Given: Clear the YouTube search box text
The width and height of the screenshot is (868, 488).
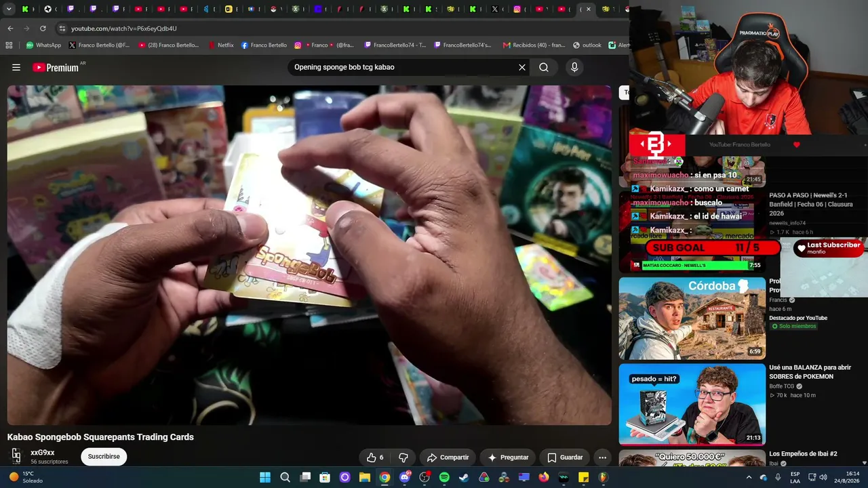Looking at the screenshot, I should (x=522, y=67).
